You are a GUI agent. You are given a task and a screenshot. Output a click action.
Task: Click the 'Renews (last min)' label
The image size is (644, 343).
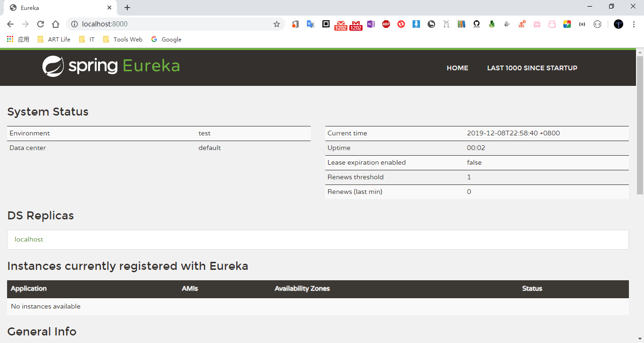[355, 192]
